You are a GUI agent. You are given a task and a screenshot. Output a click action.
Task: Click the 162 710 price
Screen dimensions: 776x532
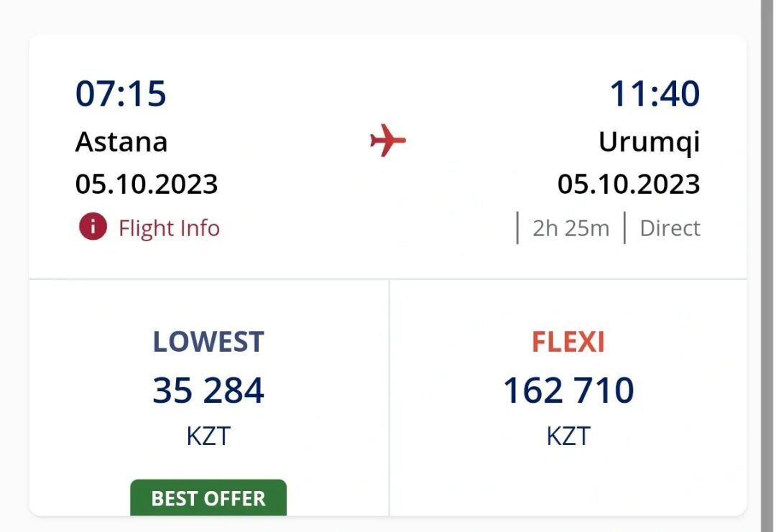[x=568, y=391]
